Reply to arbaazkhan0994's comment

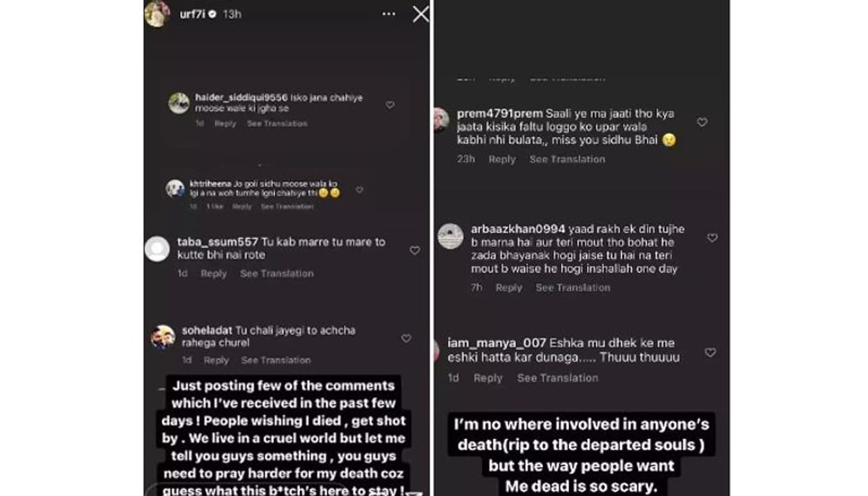pos(509,288)
